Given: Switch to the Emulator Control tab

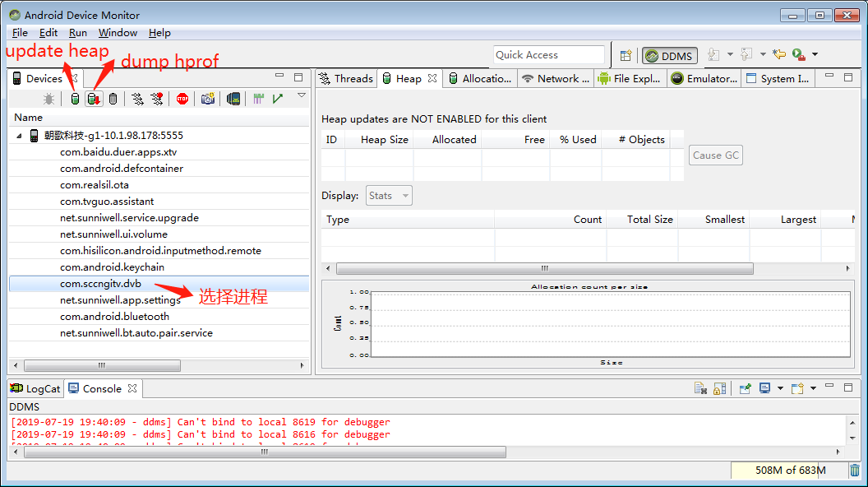Looking at the screenshot, I should 704,79.
